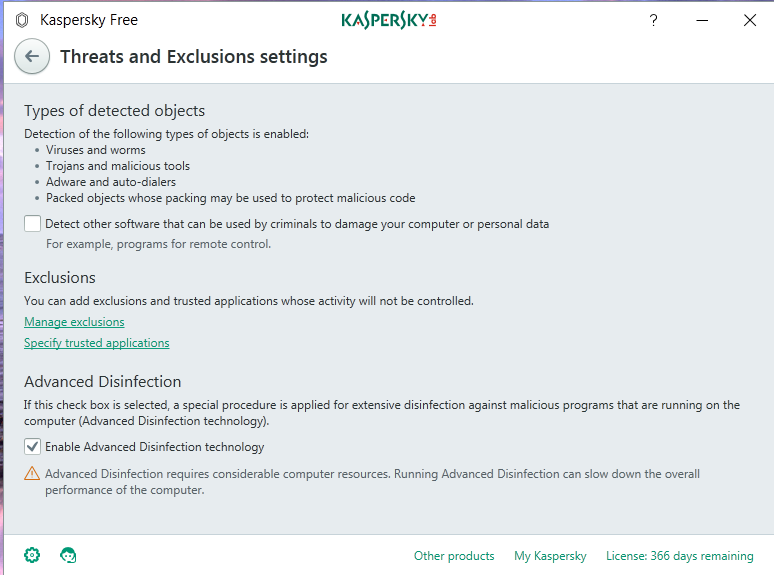This screenshot has width=774, height=575.
Task: Minimize the Kaspersky Free window
Action: (x=702, y=20)
